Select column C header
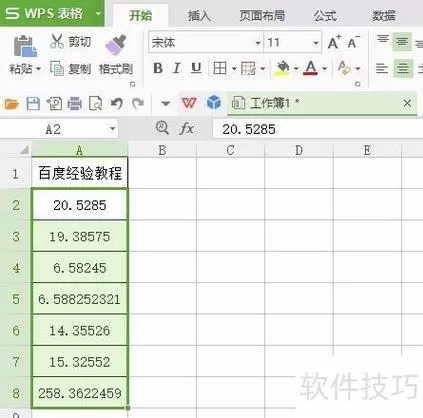The height and width of the screenshot is (418, 423). click(x=230, y=150)
